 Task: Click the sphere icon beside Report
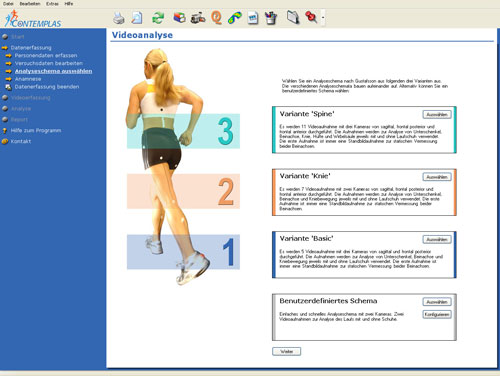[5, 120]
